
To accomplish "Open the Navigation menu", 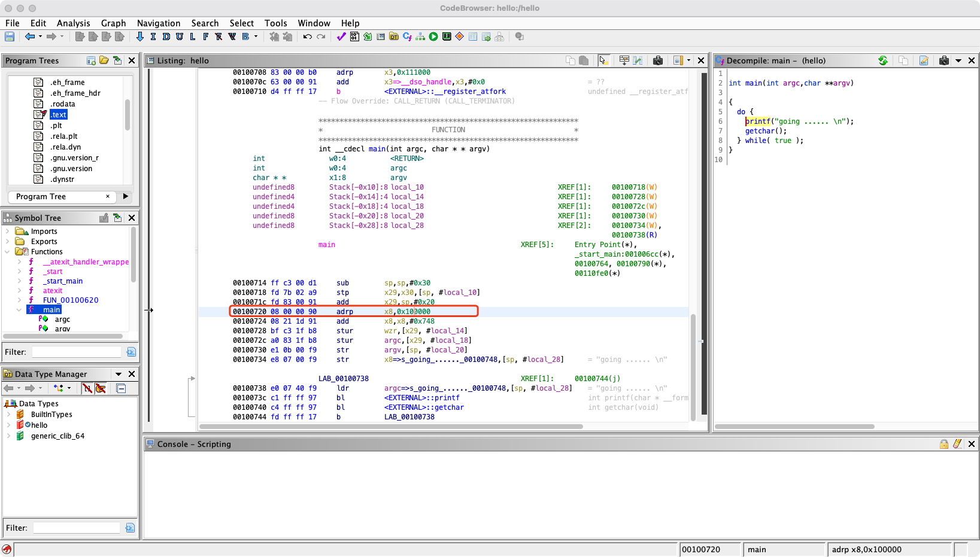I will tap(158, 23).
